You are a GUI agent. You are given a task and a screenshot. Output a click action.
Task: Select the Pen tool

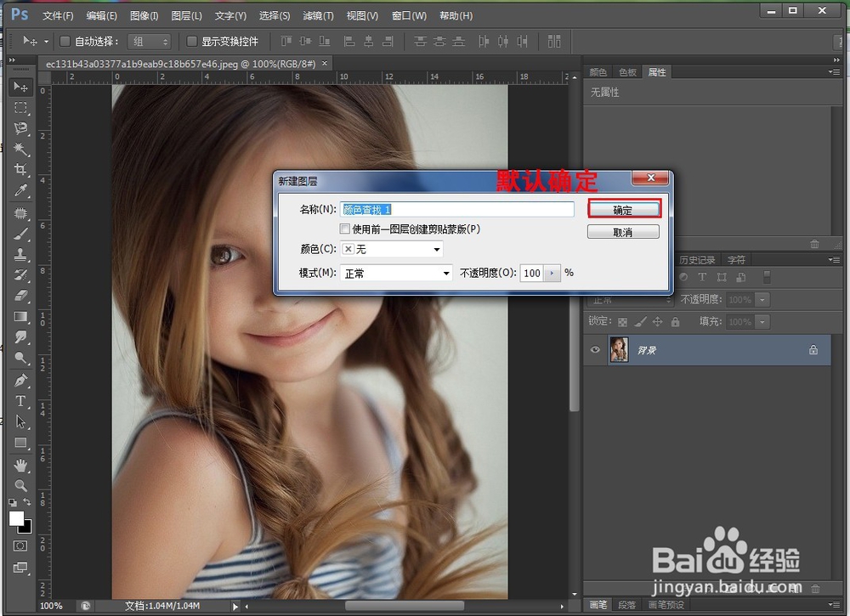point(20,381)
